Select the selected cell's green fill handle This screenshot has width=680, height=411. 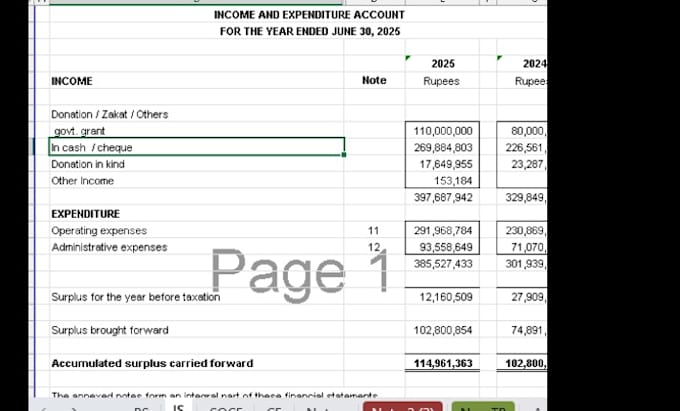pyautogui.click(x=344, y=155)
